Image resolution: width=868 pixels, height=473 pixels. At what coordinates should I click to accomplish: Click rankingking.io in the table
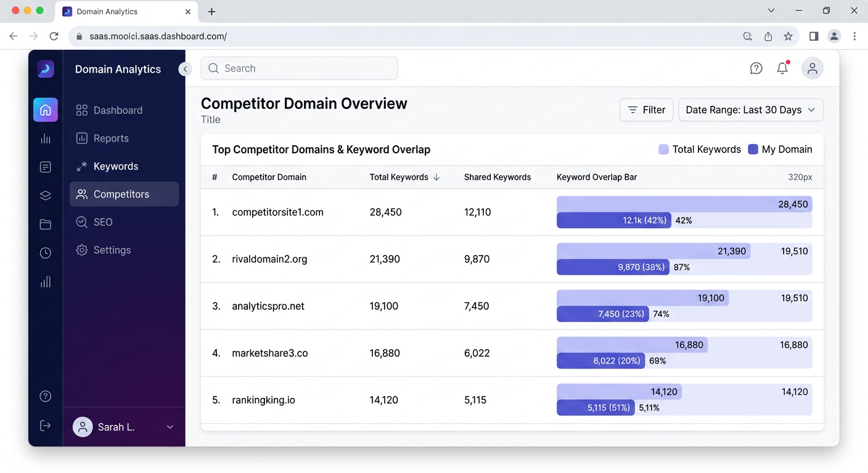click(263, 400)
